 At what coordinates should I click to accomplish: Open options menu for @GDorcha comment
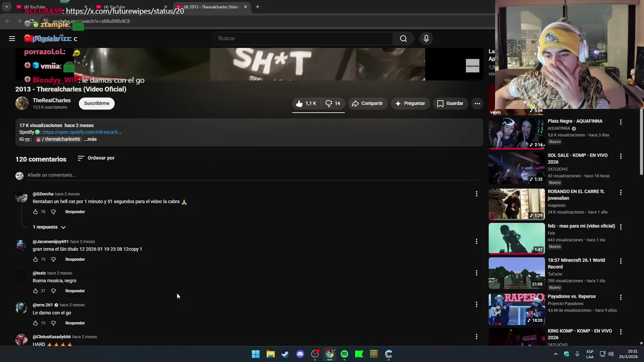click(x=476, y=194)
